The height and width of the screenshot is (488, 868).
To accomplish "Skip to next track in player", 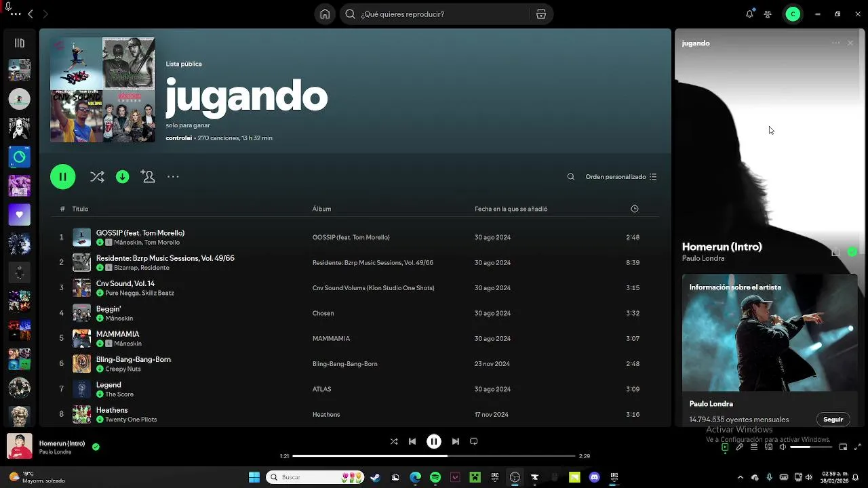I will point(456,441).
